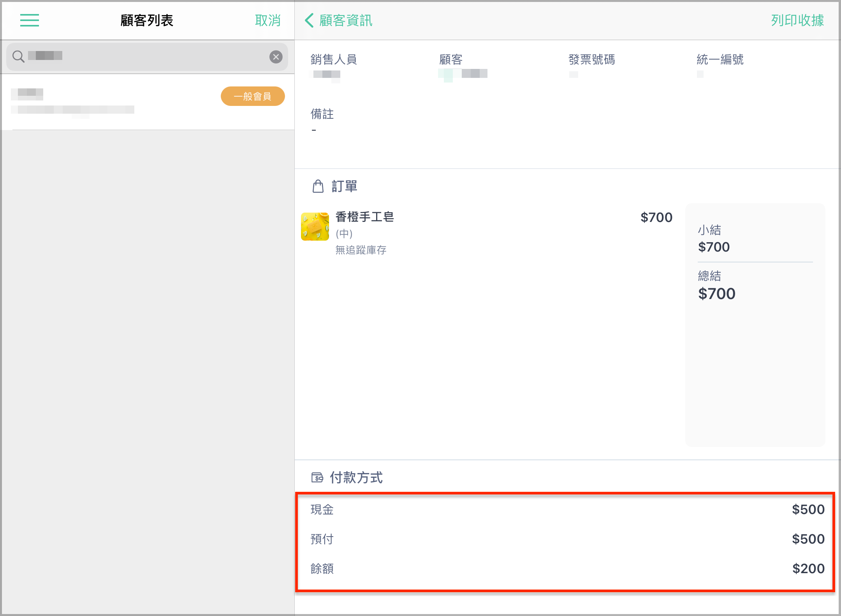Click the (中) size variant text

point(344,234)
